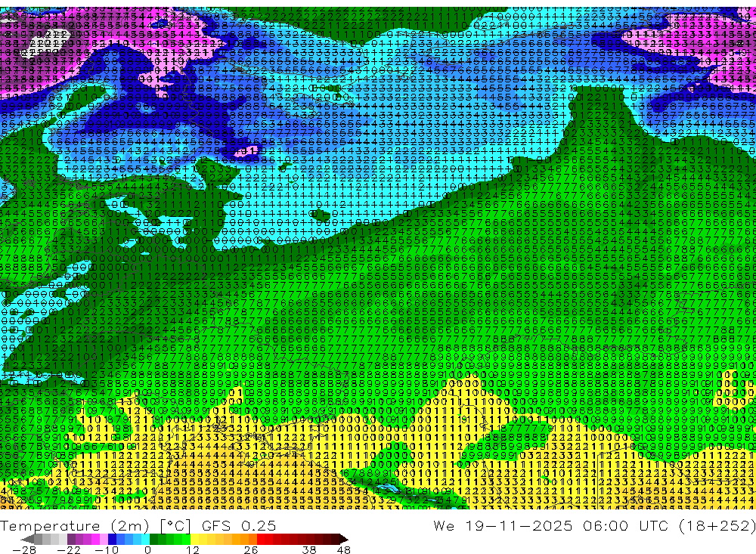The image size is (756, 554).
Task: Click the 'Temperature (2m) [°C] GFS 0.25' title
Action: point(138,526)
